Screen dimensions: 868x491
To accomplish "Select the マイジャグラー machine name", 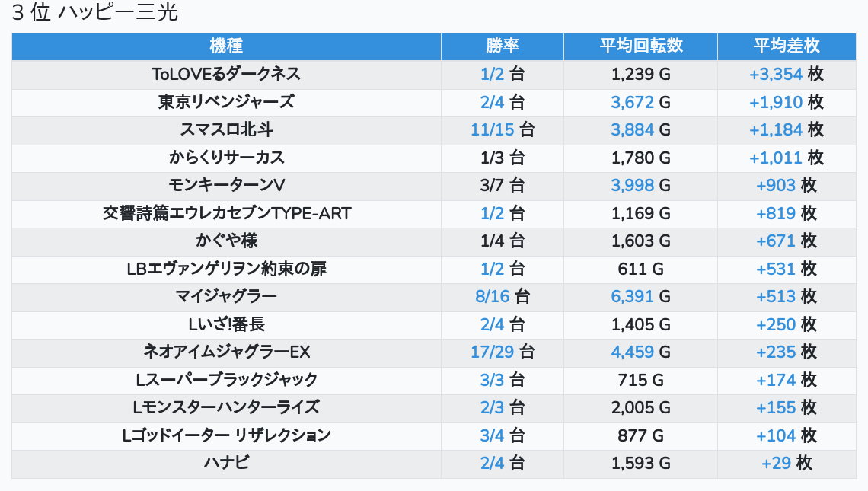I will coord(226,297).
